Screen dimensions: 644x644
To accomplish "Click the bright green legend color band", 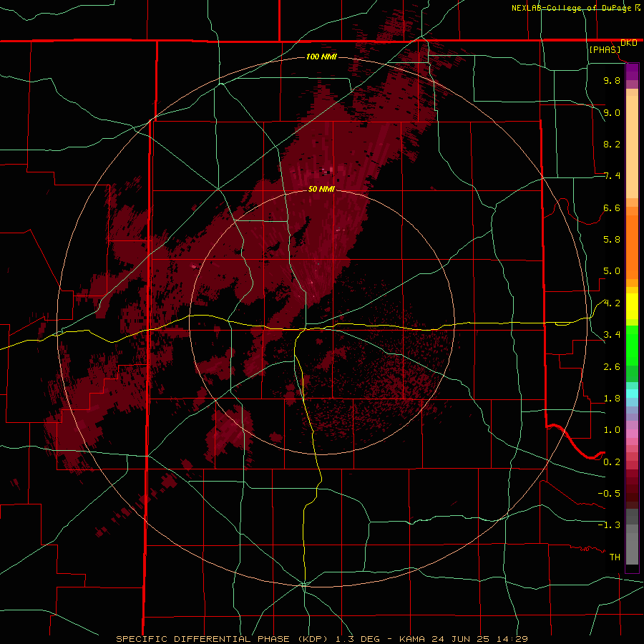I will [632, 345].
